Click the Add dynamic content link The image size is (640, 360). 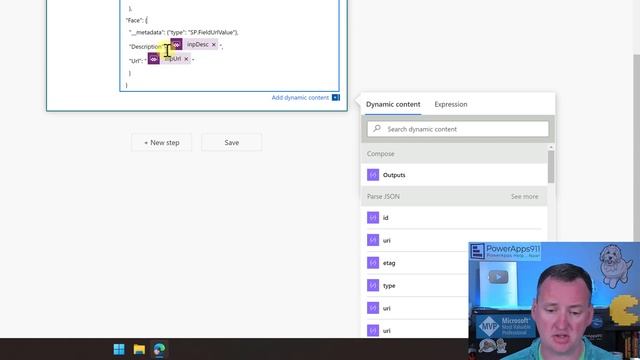[300, 98]
